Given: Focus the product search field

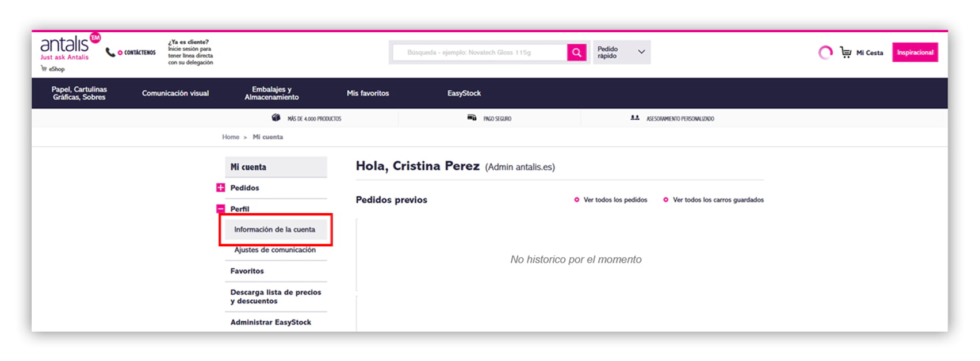Looking at the screenshot, I should tap(480, 52).
